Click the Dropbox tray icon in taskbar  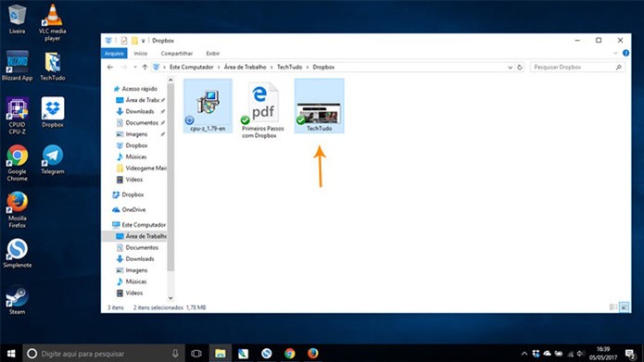point(536,354)
